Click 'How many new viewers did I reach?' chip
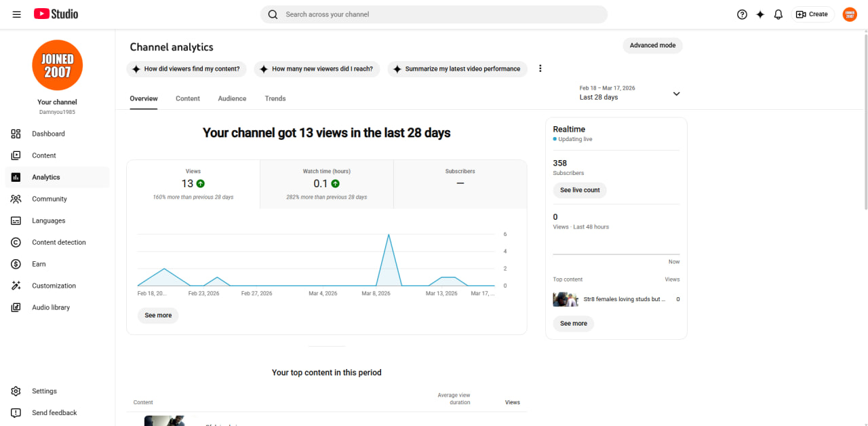 [x=317, y=69]
